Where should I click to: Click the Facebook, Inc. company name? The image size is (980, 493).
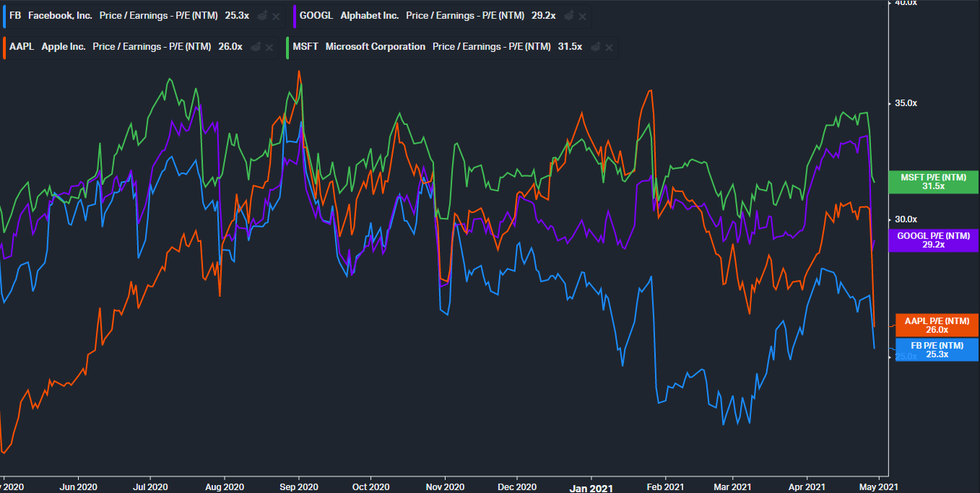tap(60, 15)
